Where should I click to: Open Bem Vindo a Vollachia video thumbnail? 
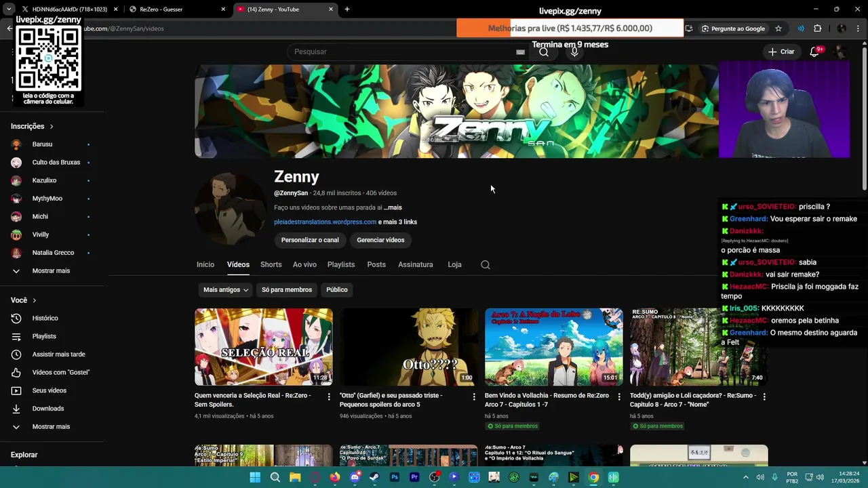[554, 347]
